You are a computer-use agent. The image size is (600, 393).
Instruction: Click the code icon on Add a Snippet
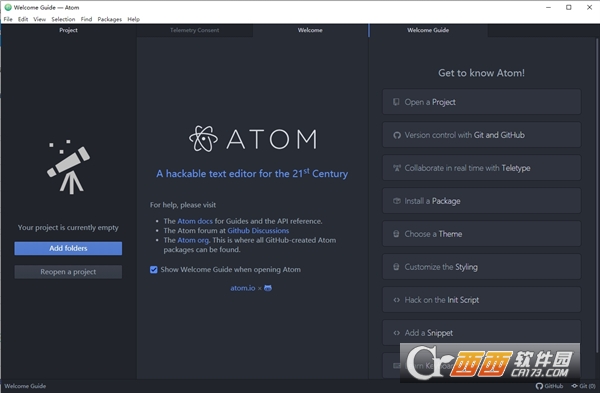[x=397, y=333]
